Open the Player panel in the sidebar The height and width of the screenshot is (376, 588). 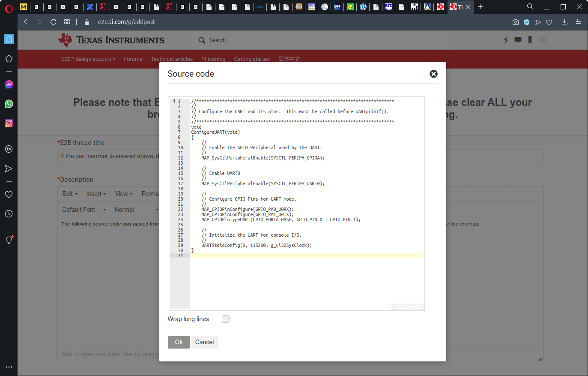(9, 149)
